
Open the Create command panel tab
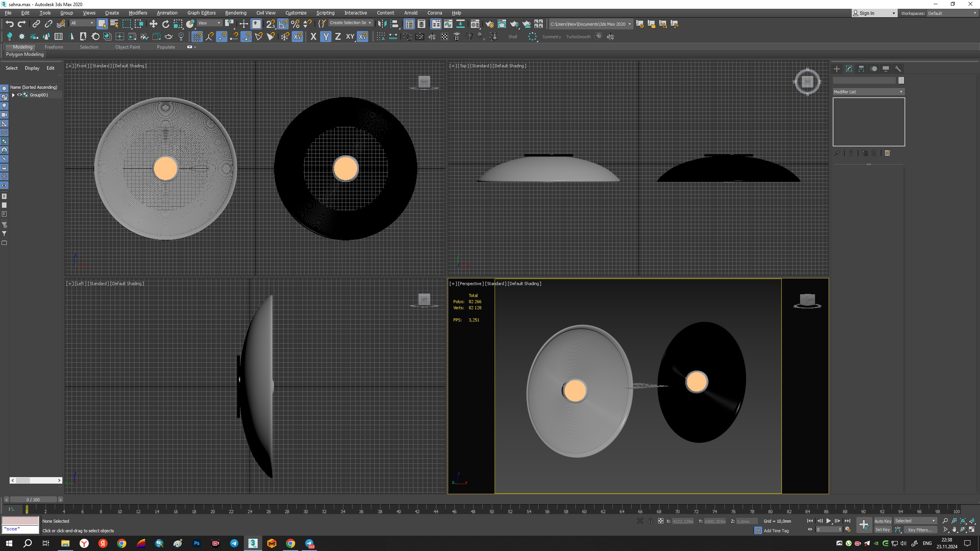(837, 69)
